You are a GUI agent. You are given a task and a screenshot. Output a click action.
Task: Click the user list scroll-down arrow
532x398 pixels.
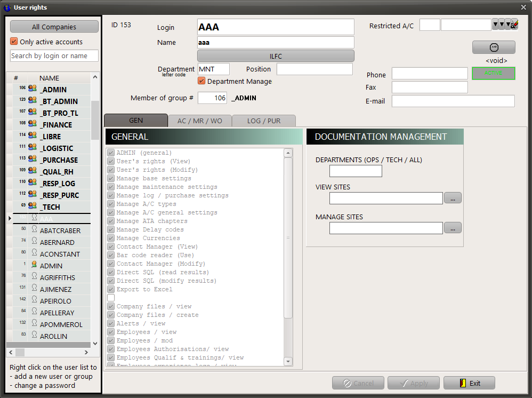95,344
